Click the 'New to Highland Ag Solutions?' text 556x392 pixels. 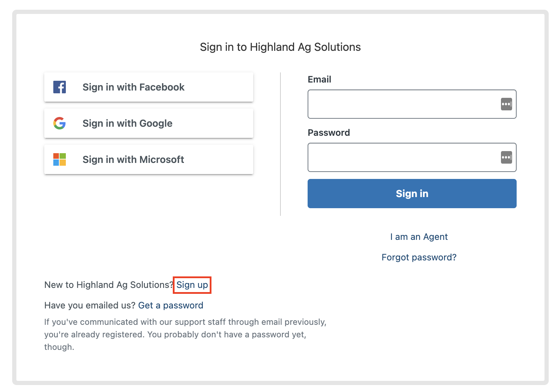[x=109, y=285]
